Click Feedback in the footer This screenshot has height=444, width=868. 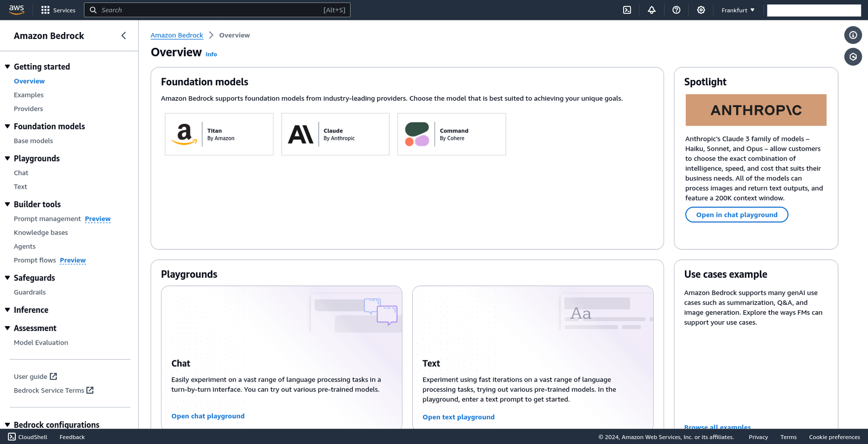click(72, 437)
